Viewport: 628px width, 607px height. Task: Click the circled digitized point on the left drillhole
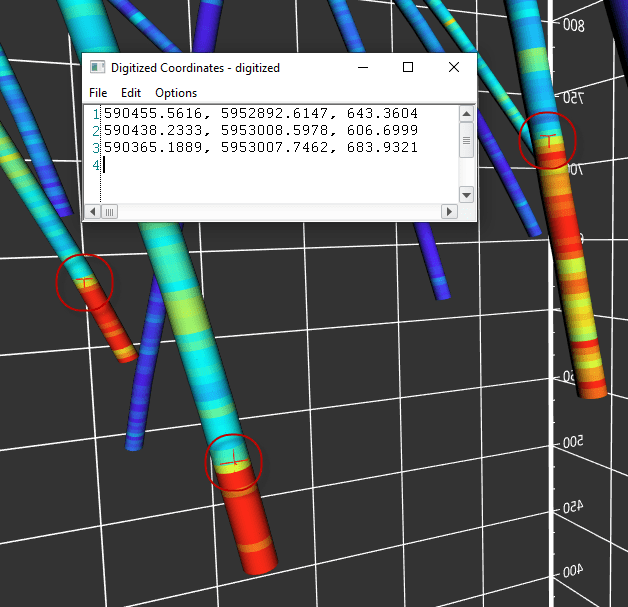point(85,283)
